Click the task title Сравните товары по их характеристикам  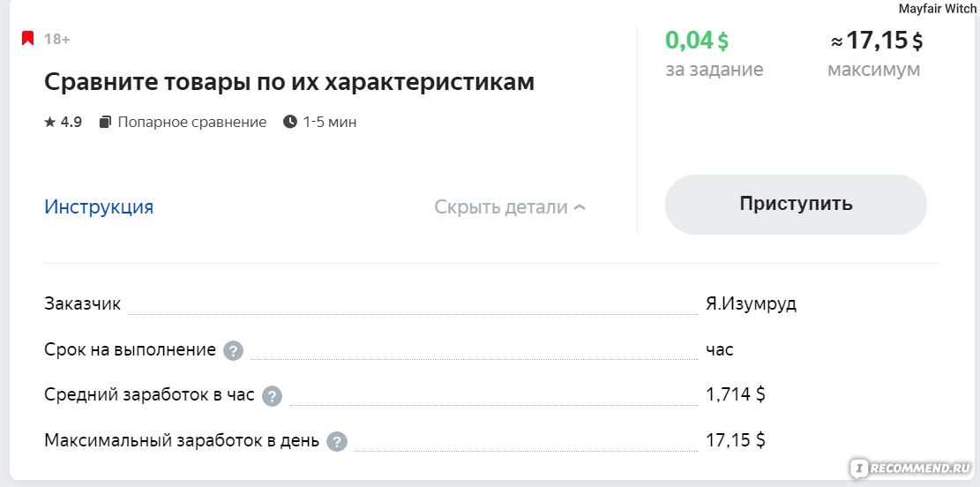[x=289, y=82]
